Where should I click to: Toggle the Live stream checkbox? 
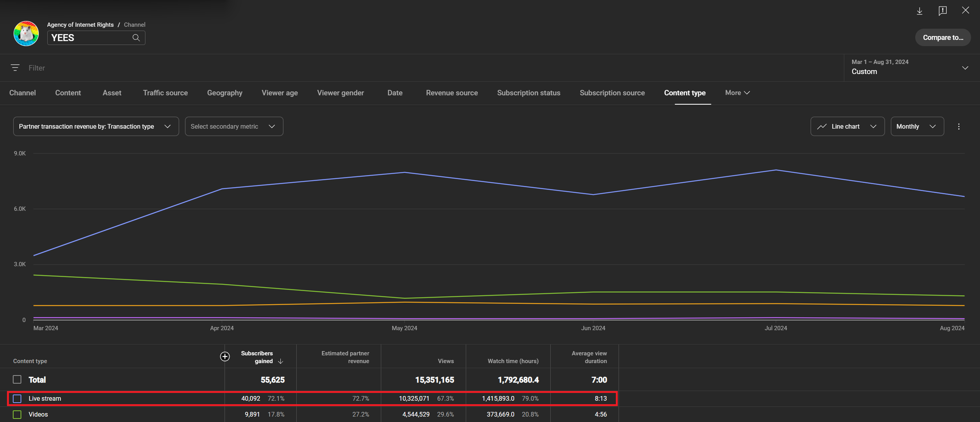click(x=17, y=398)
